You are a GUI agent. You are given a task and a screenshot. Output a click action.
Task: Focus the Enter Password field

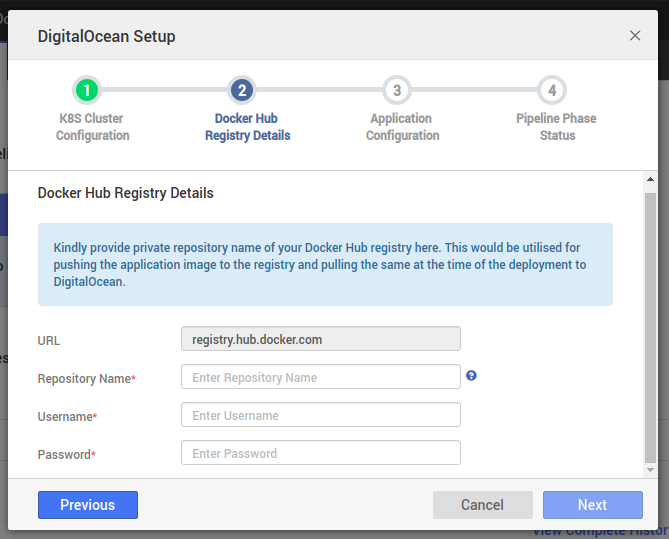(320, 453)
